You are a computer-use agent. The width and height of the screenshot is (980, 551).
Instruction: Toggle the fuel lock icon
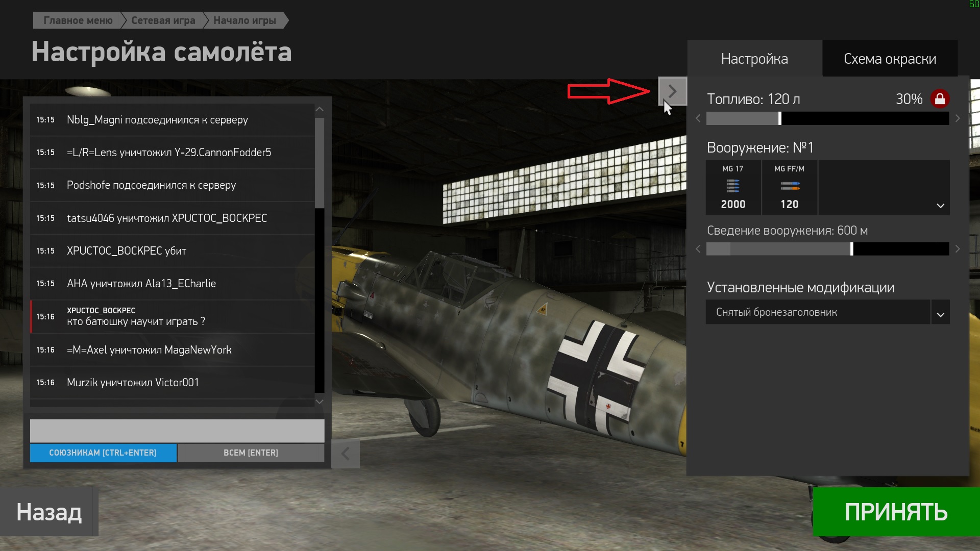[940, 99]
